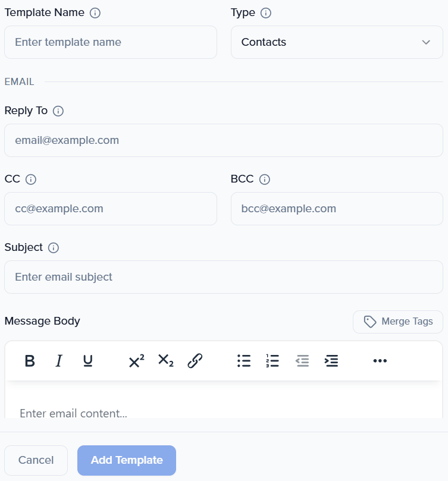Viewport: 448px width, 481px height.
Task: Apply subscript formatting
Action: point(165,360)
